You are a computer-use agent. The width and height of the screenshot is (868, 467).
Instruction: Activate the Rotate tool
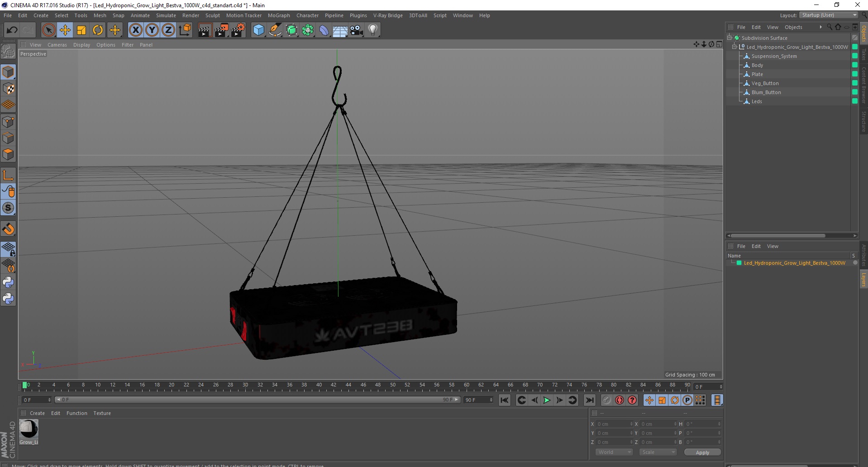coord(98,30)
